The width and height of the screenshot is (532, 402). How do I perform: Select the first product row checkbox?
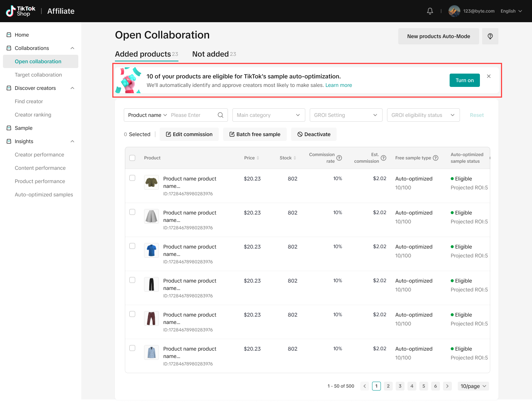[132, 178]
